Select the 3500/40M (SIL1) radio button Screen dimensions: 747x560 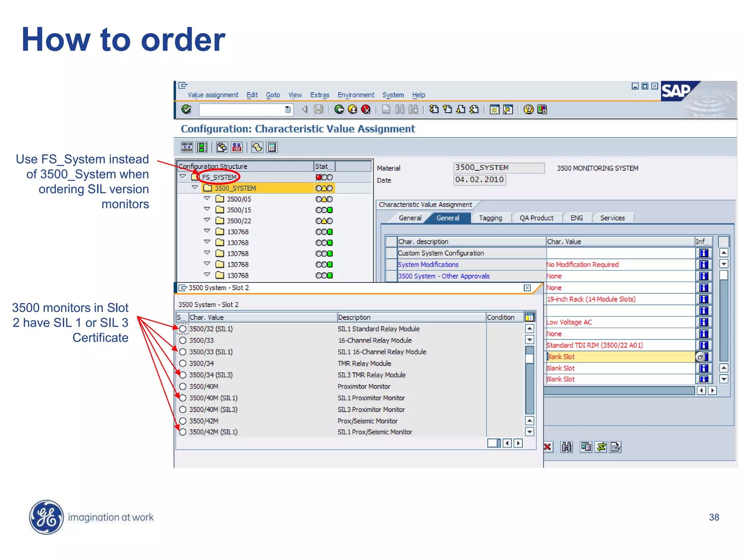[x=183, y=398]
